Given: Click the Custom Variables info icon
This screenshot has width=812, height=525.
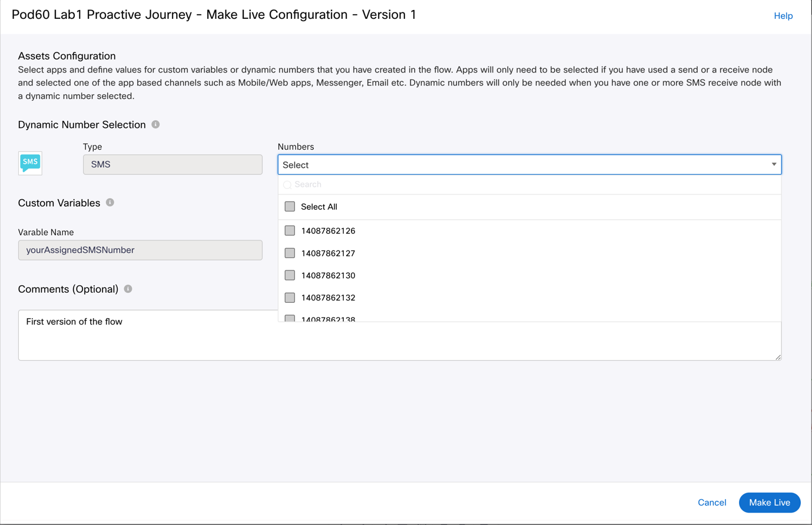Looking at the screenshot, I should click(x=110, y=202).
